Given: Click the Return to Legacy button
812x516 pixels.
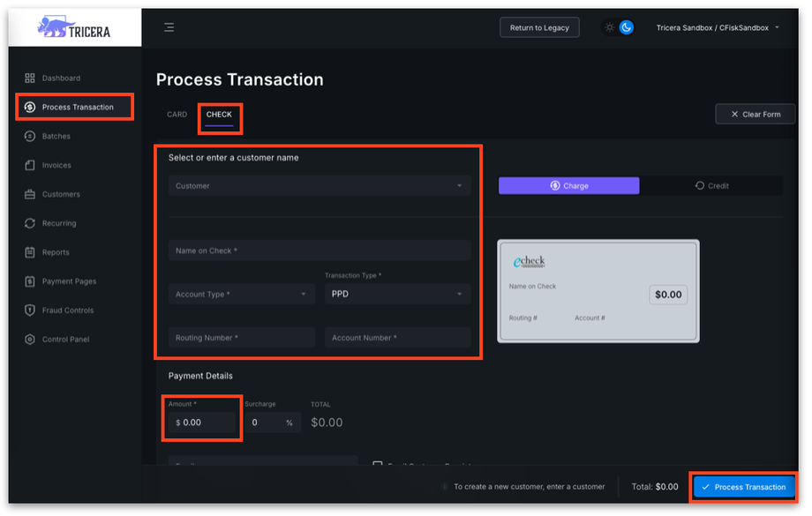Looking at the screenshot, I should pyautogui.click(x=539, y=27).
